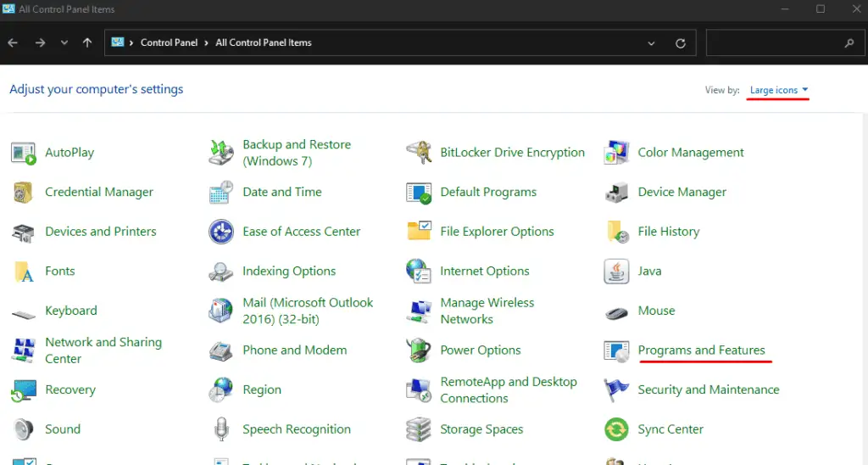Open the Sync Center link
This screenshot has width=868, height=465.
click(670, 429)
